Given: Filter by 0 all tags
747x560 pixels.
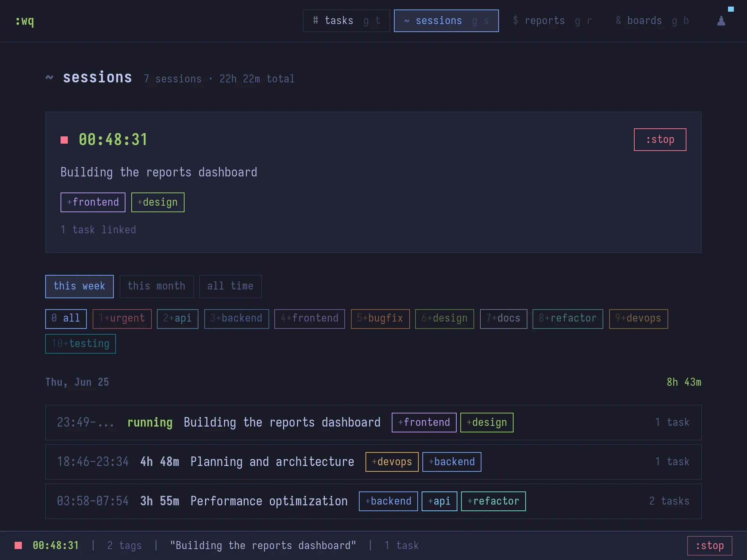Looking at the screenshot, I should click(66, 319).
